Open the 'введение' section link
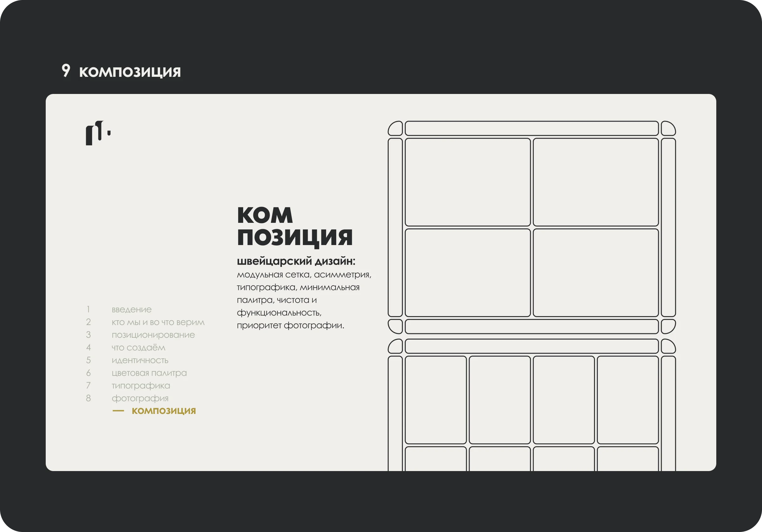Viewport: 762px width, 532px height. click(131, 309)
